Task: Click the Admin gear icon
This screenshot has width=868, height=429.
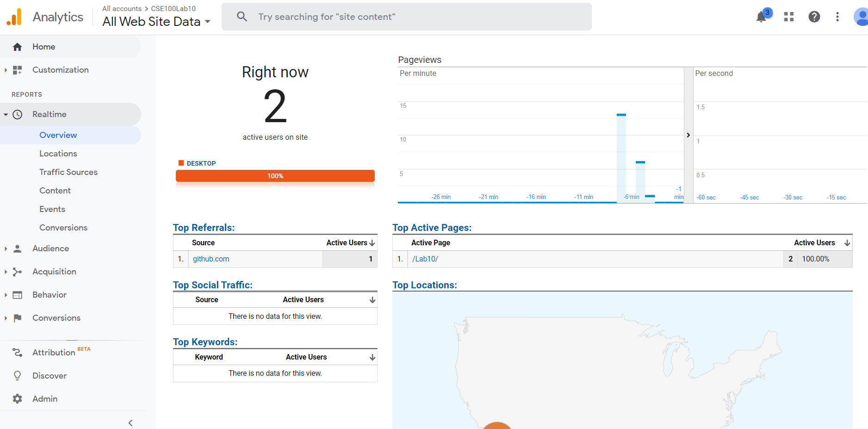Action: [x=17, y=399]
